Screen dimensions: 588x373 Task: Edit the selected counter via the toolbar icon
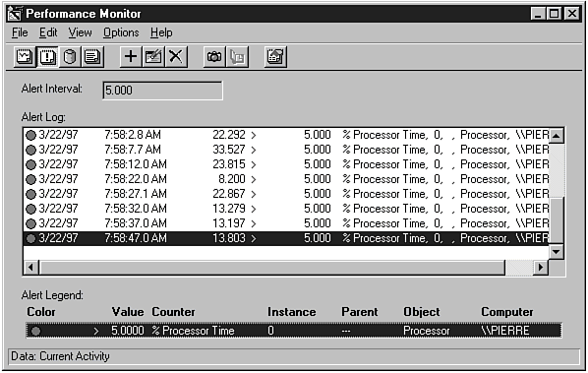153,57
